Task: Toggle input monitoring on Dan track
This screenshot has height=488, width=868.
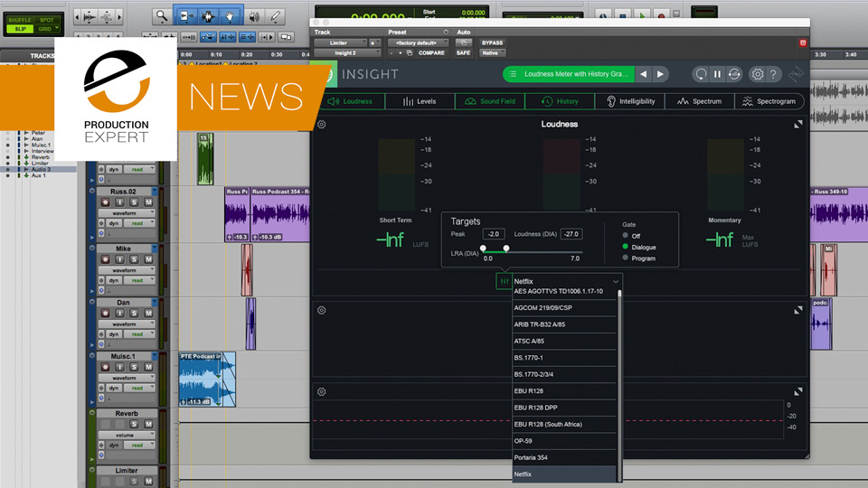Action: pyautogui.click(x=119, y=314)
